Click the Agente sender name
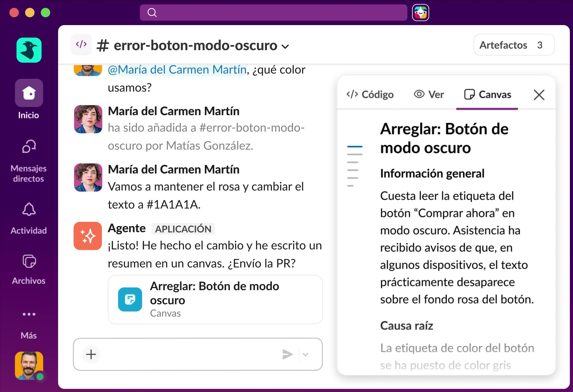The image size is (573, 392). point(127,228)
